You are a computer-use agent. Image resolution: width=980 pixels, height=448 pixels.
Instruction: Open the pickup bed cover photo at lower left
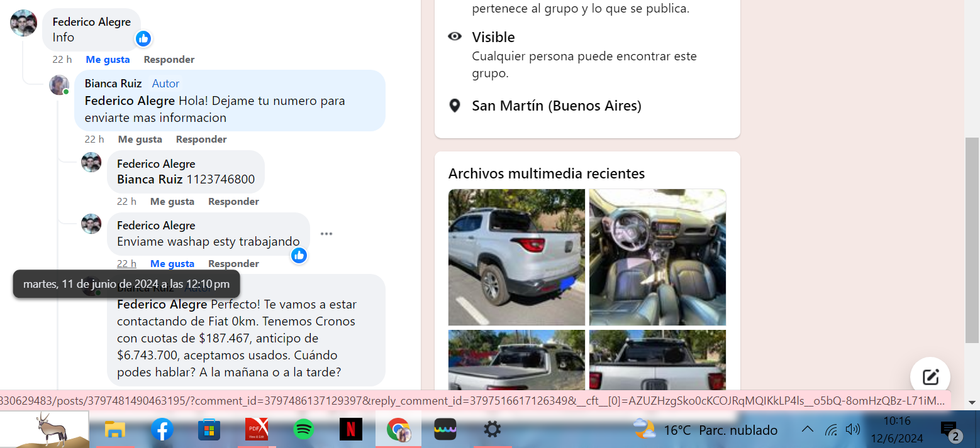516,359
